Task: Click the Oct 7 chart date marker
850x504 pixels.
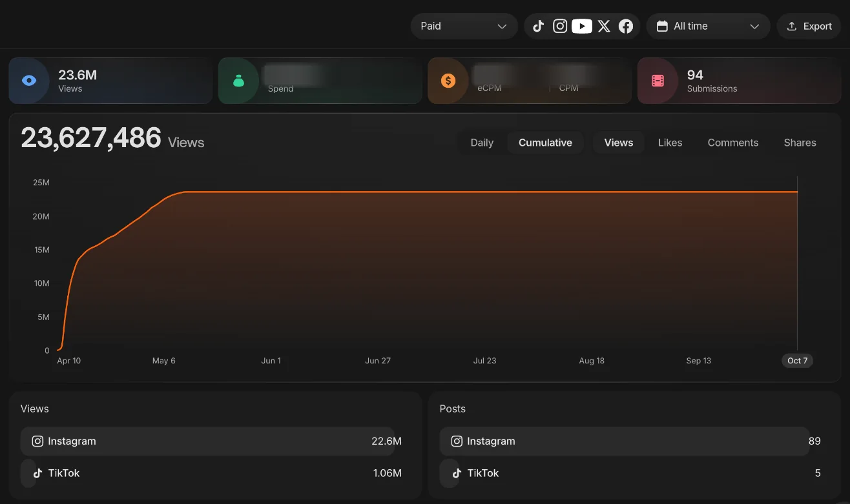Action: pyautogui.click(x=797, y=361)
